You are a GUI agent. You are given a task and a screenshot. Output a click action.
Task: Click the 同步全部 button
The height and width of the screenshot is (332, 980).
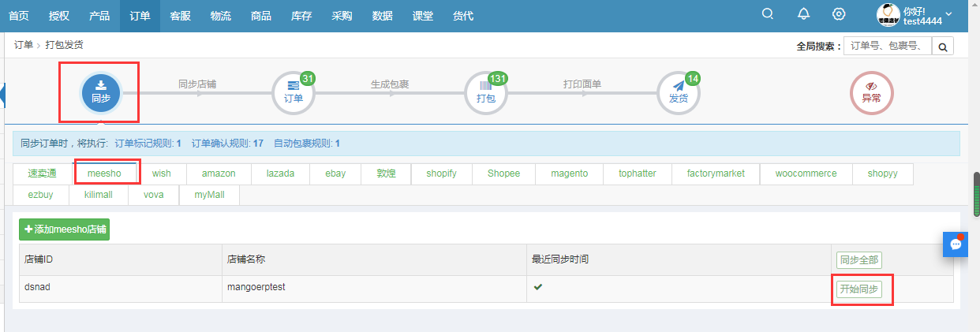click(x=859, y=259)
